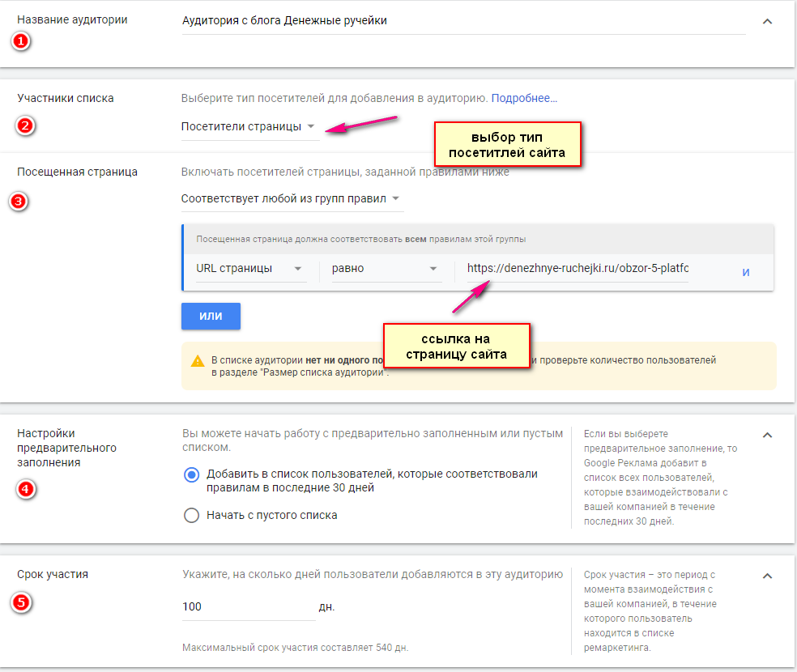Click the yellow warning triangle icon
The image size is (797, 672).
(x=198, y=361)
